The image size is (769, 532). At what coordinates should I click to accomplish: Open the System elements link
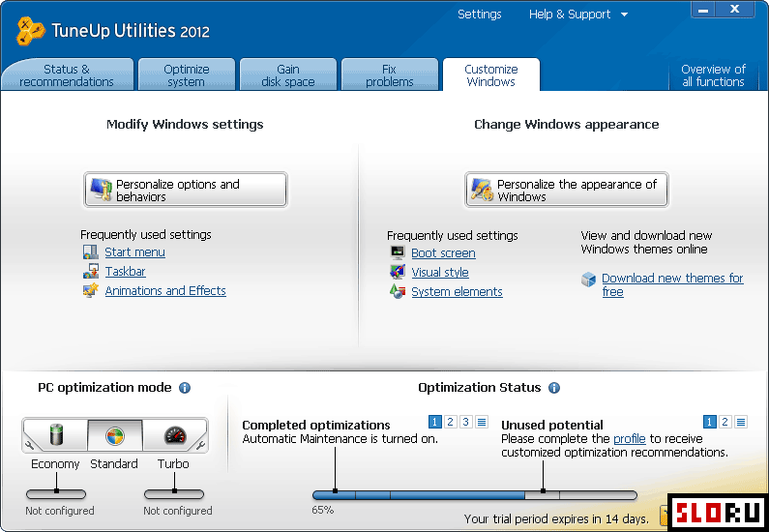click(x=457, y=291)
